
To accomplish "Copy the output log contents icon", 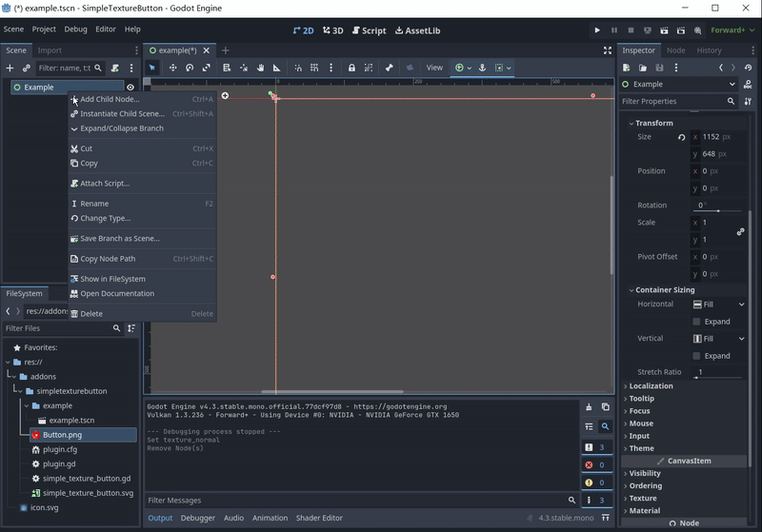I will (606, 406).
